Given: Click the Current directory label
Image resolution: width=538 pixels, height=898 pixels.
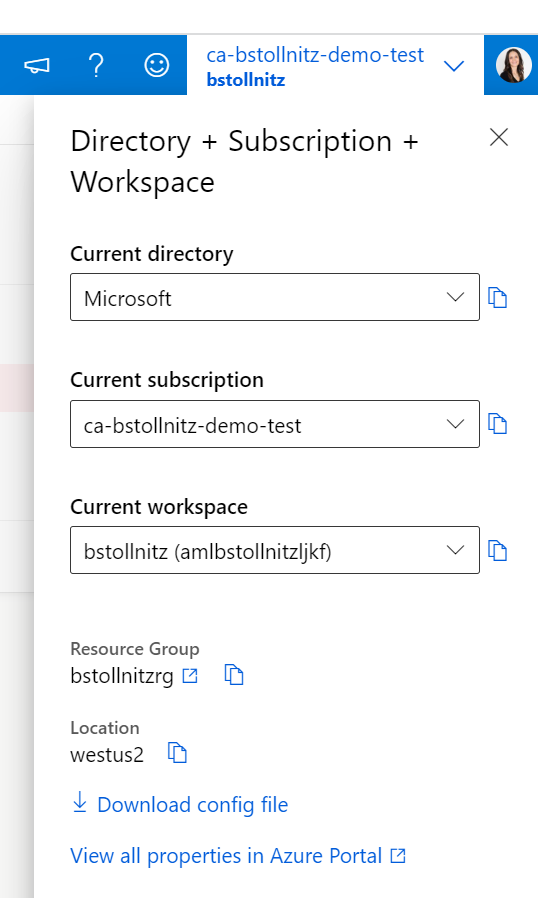Looking at the screenshot, I should point(152,254).
